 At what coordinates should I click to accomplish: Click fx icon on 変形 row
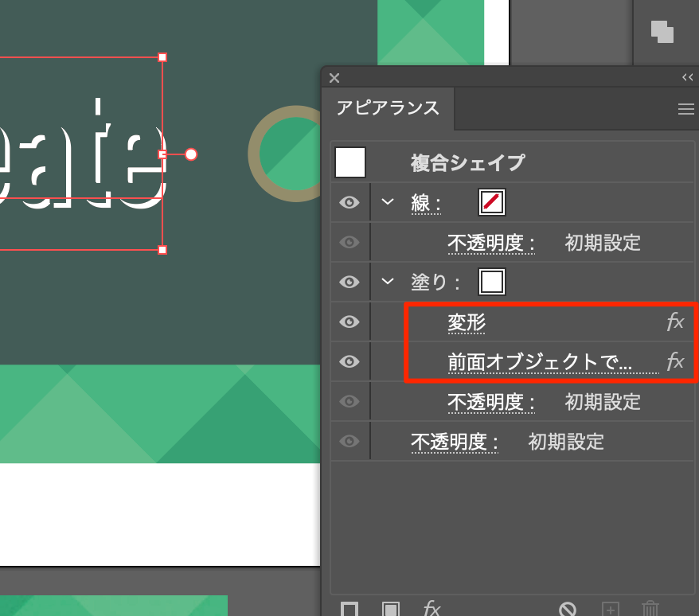point(675,322)
